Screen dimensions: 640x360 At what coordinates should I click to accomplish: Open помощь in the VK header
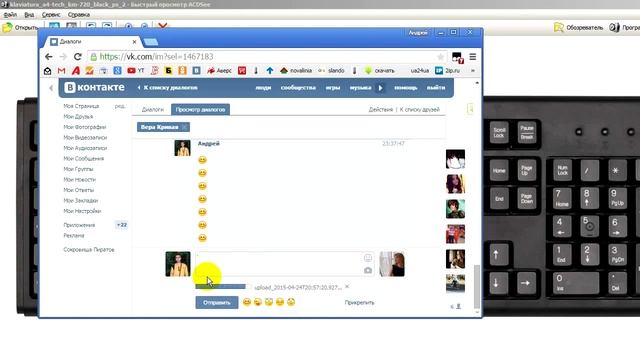406,88
